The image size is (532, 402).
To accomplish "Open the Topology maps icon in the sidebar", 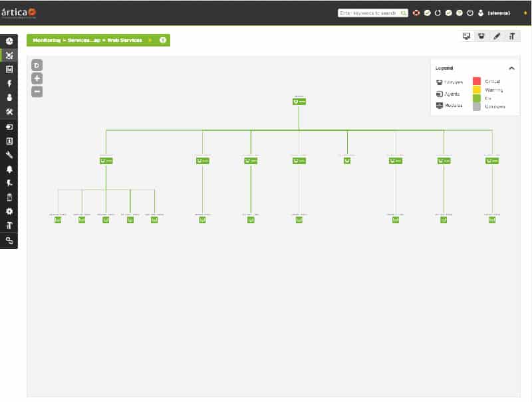I will pos(9,55).
